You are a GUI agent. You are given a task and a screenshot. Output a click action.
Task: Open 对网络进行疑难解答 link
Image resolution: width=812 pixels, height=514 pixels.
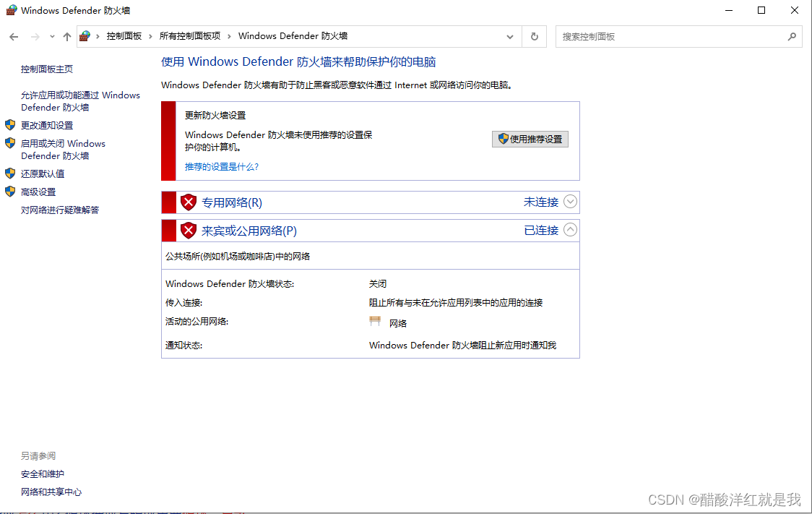pyautogui.click(x=60, y=210)
